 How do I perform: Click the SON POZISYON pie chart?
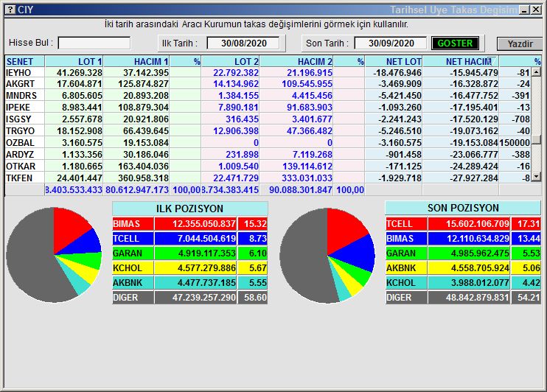(x=327, y=256)
